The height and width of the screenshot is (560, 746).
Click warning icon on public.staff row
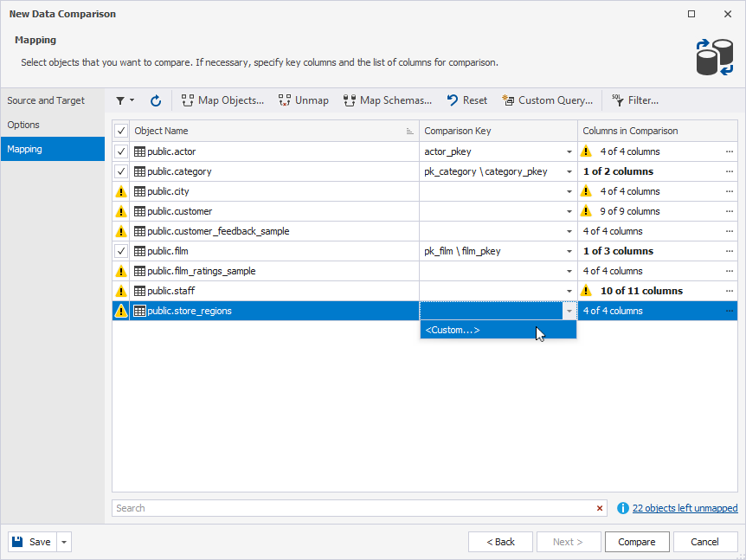click(121, 291)
